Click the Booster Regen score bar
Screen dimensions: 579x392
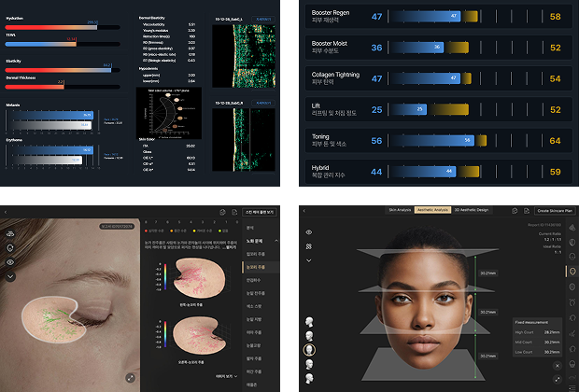click(x=432, y=16)
